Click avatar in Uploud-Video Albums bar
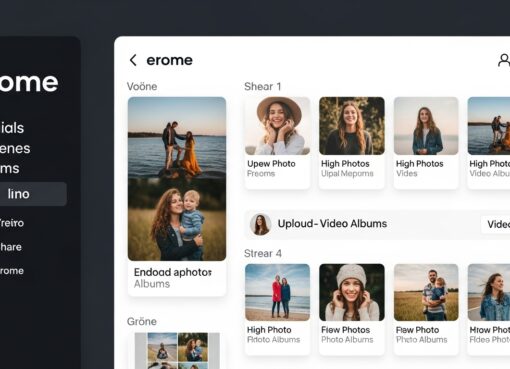This screenshot has width=510, height=369. tap(261, 224)
